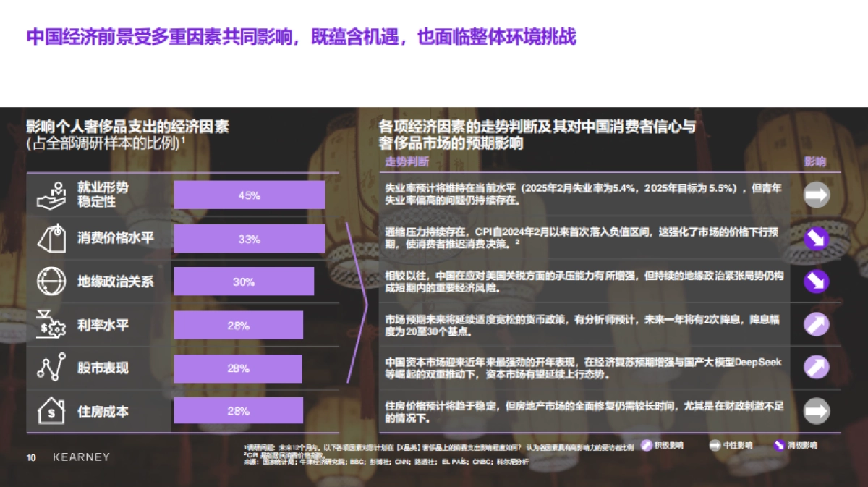
Task: Click the neutral impact arrow beside 失业率 row
Action: tap(817, 194)
